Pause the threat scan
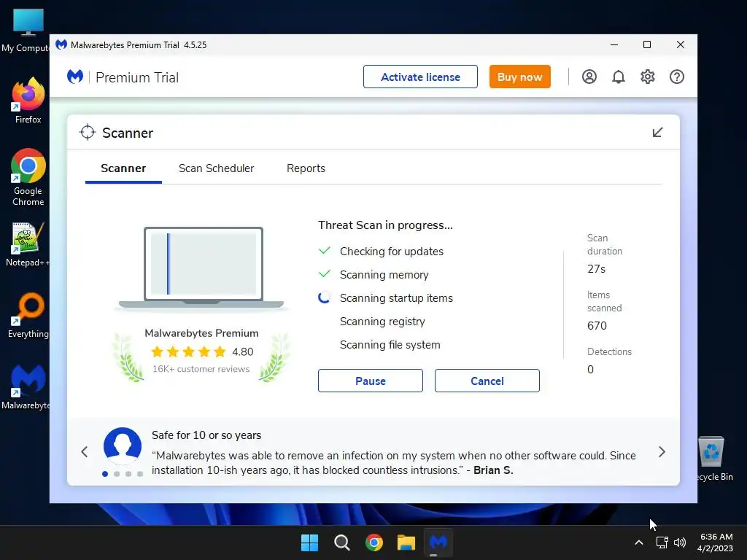747x560 pixels. tap(370, 381)
